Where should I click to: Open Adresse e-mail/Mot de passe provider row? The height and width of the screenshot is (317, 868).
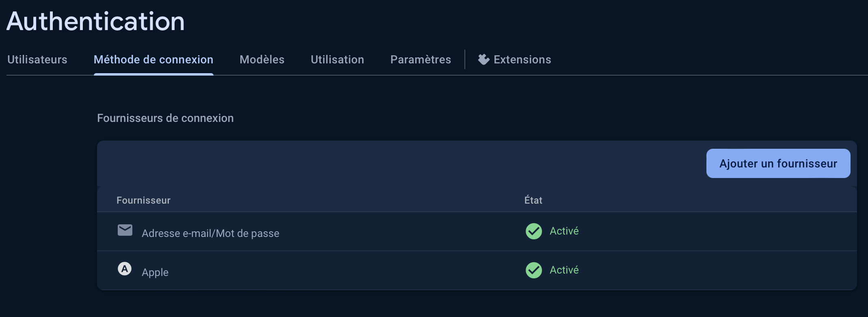(x=210, y=233)
